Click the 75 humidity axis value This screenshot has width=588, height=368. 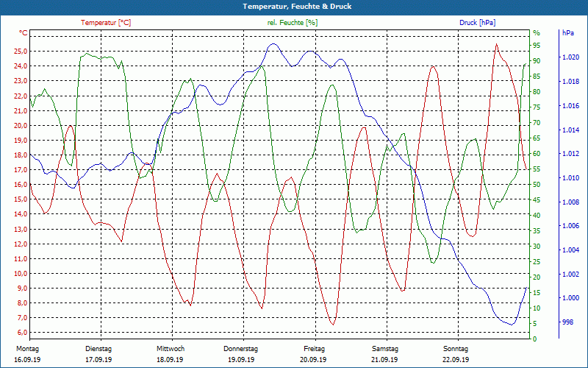[537, 107]
